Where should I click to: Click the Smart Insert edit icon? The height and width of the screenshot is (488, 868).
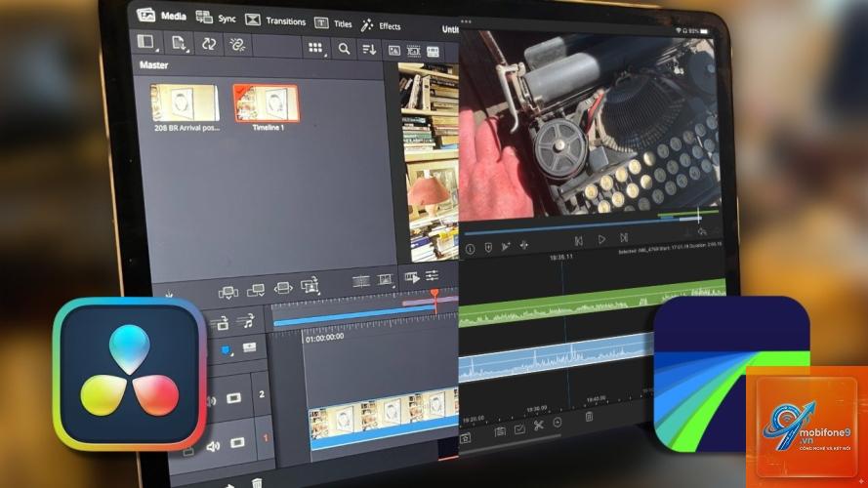tap(228, 292)
